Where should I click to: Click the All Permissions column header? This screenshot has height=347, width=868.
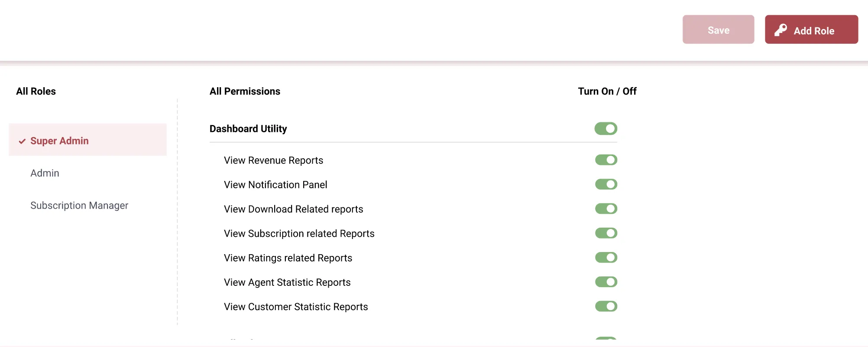coord(245,92)
